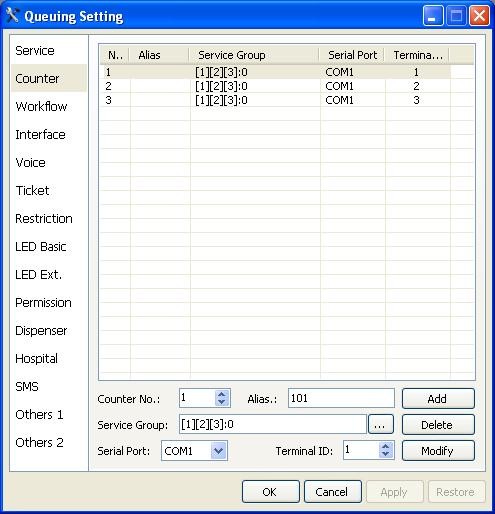This screenshot has width=495, height=514.
Task: Click the Serial Port column header
Action: click(352, 55)
